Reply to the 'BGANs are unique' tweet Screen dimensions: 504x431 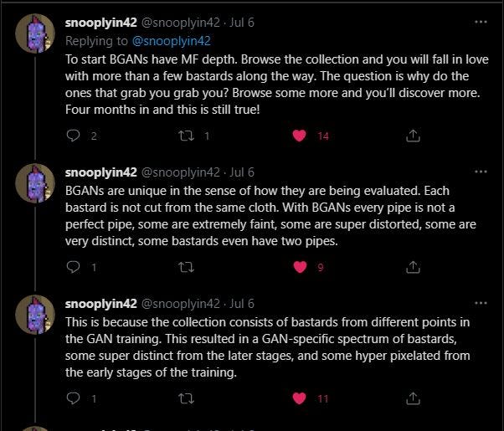click(x=73, y=268)
